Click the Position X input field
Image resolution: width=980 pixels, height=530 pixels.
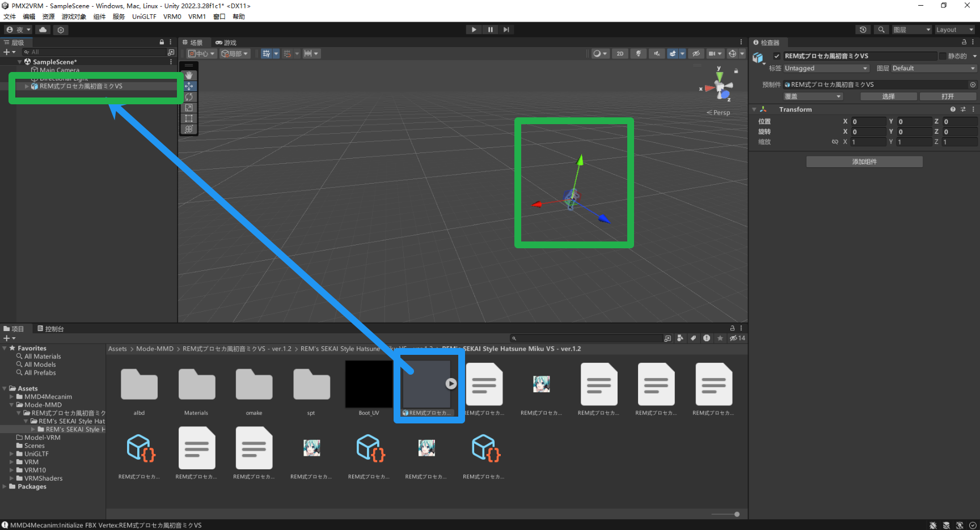click(x=868, y=121)
